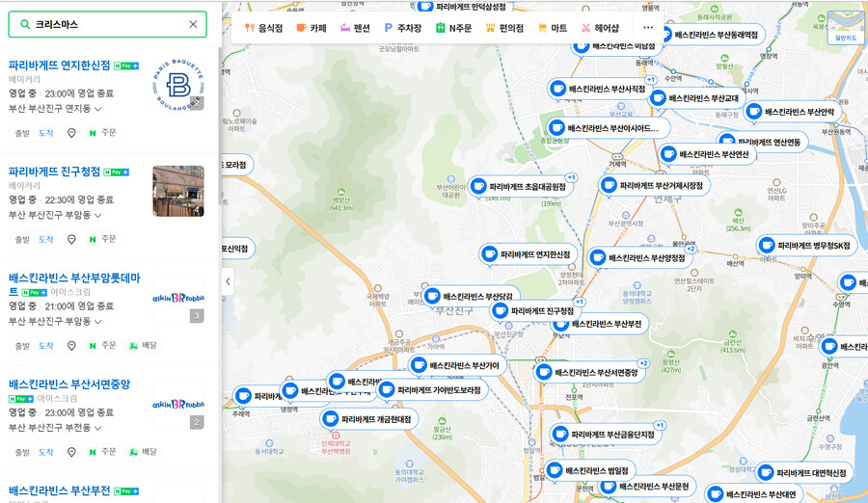Set 진구청점 as 출발 point
The image size is (868, 503).
tap(22, 239)
